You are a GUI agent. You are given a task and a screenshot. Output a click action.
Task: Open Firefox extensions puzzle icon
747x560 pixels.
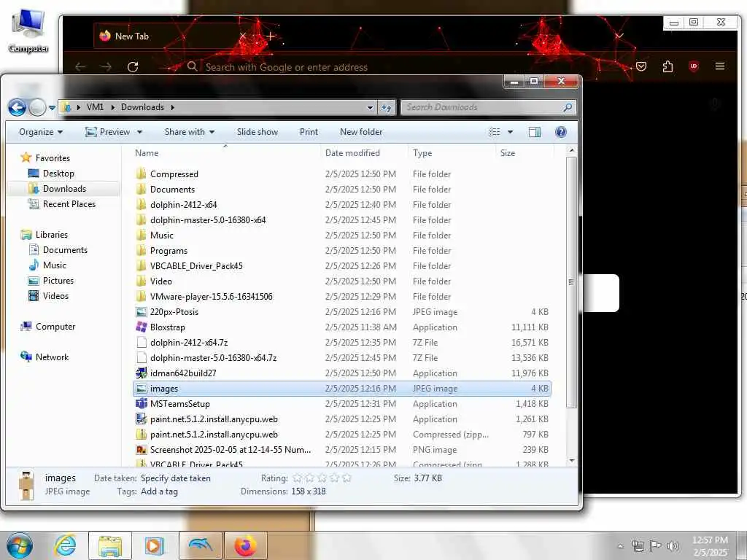click(667, 66)
